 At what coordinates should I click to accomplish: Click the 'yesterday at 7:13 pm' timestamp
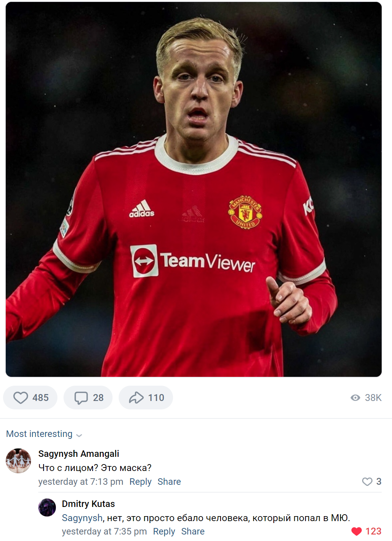click(80, 482)
